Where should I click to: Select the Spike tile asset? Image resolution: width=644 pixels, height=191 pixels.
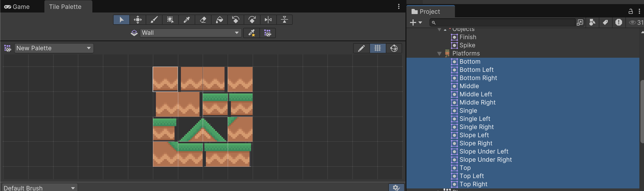click(467, 45)
